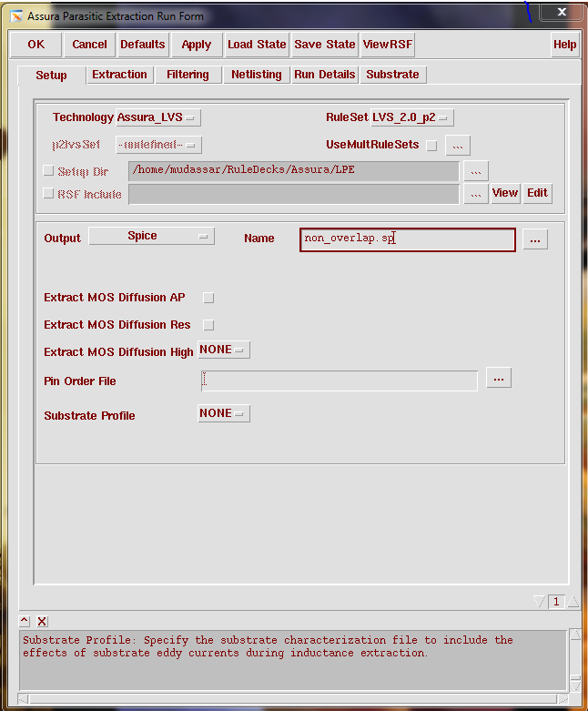
Task: Switch to the Setup tab
Action: coord(51,76)
